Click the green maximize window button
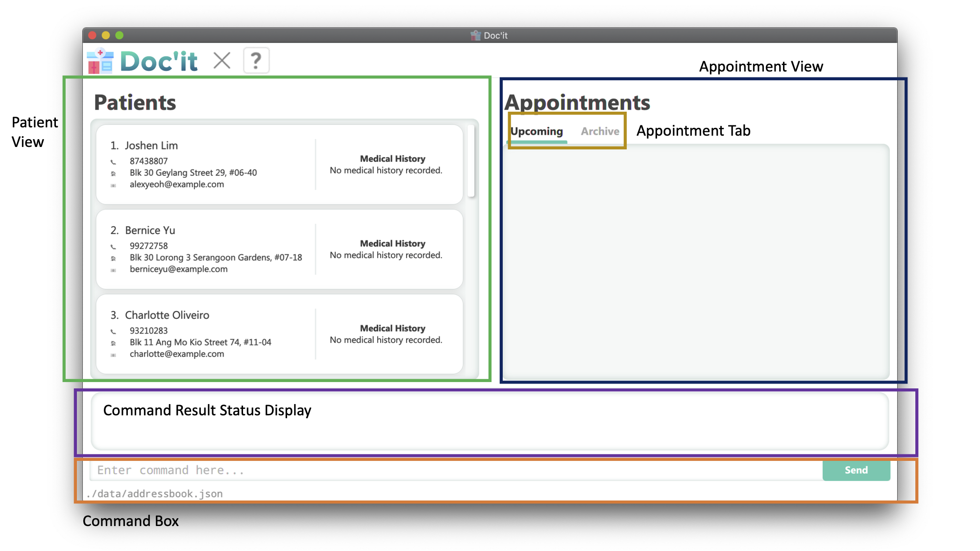This screenshot has width=980, height=551. coord(119,35)
